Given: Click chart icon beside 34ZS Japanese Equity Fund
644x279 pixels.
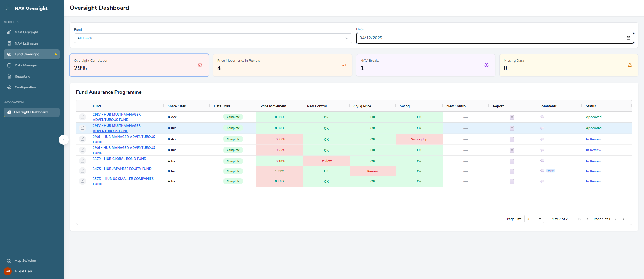Looking at the screenshot, I should [x=83, y=171].
